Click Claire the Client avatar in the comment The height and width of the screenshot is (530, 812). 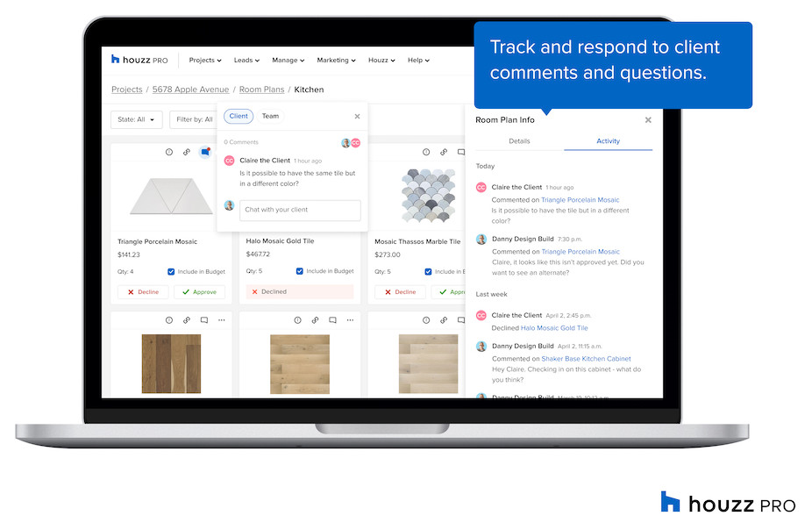229,161
